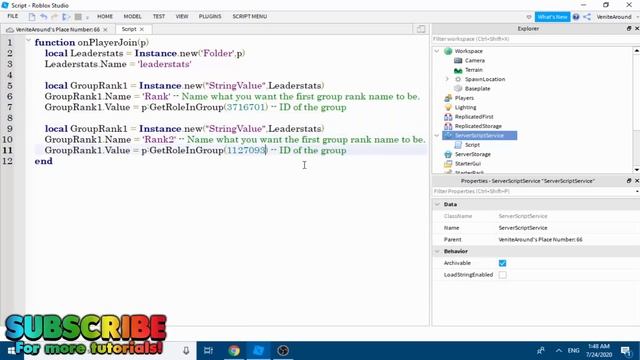Click the small icon left of What's New
Screen dimensions: 640x360
point(529,17)
